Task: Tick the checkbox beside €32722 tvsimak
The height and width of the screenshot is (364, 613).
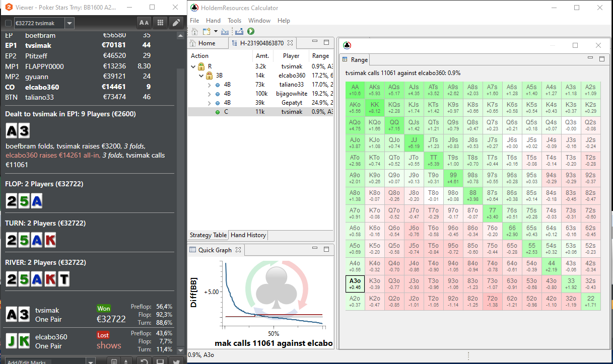Action: 8,23
